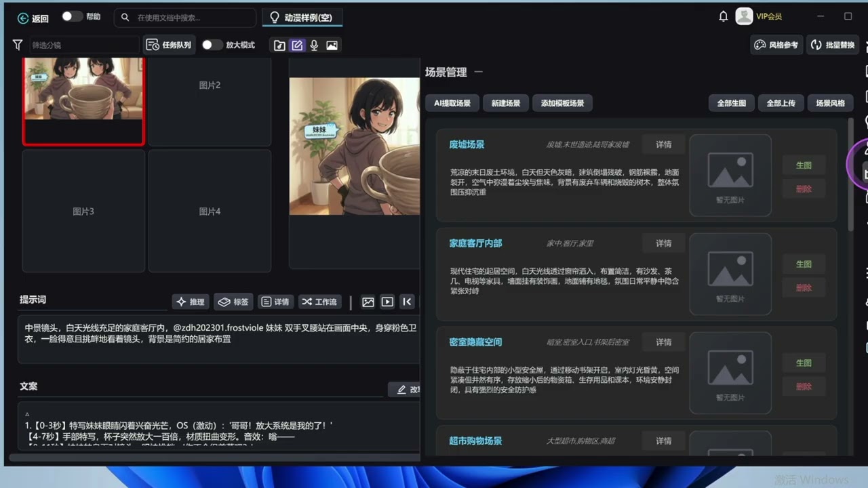Click the large anime girl preview image
The width and height of the screenshot is (868, 488).
(x=355, y=146)
